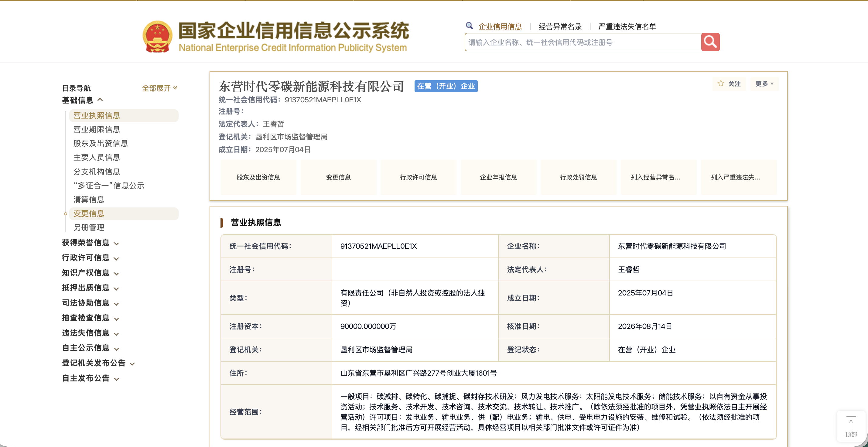
Task: Select the 严重违法失信名单 search tab
Action: 627,27
